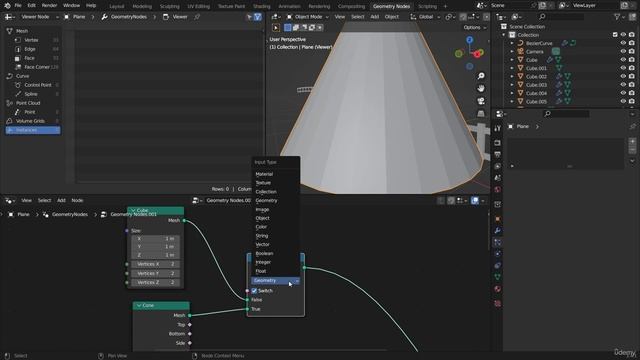640x360 pixels.
Task: Open the Output properties tab icon
Action: pos(497,154)
